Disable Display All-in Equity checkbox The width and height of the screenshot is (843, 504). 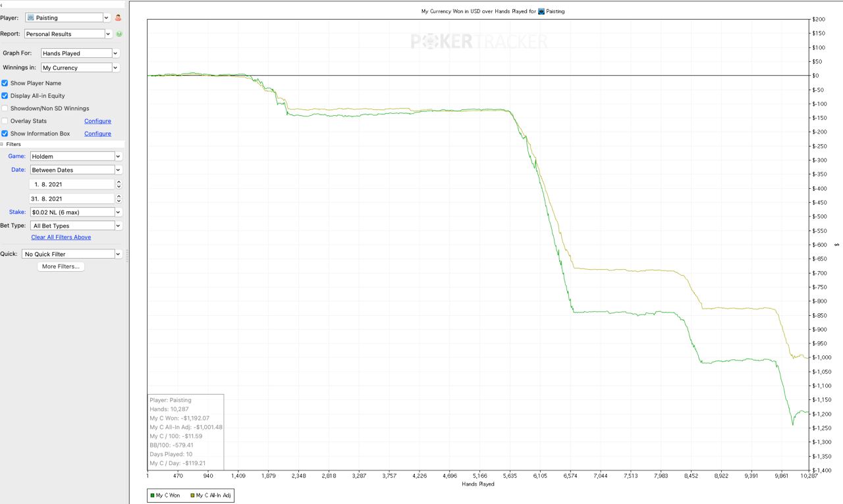(5, 95)
